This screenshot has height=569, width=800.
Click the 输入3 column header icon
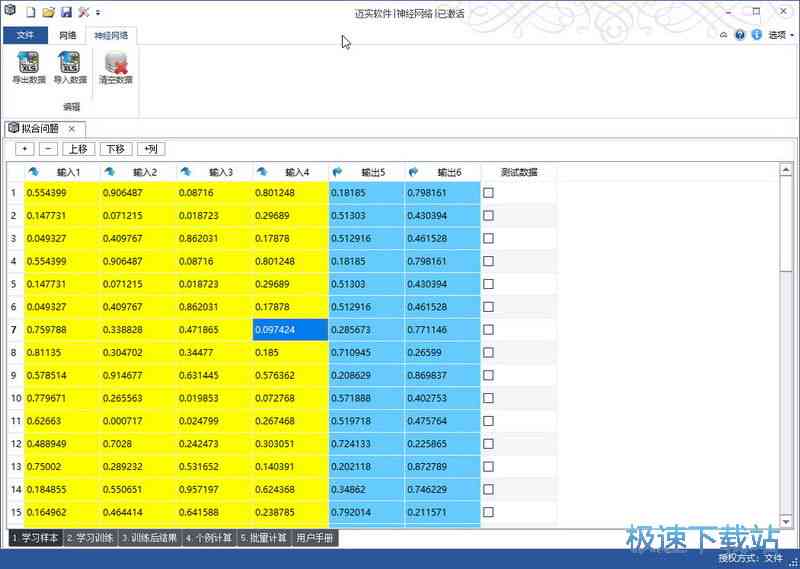coord(186,172)
